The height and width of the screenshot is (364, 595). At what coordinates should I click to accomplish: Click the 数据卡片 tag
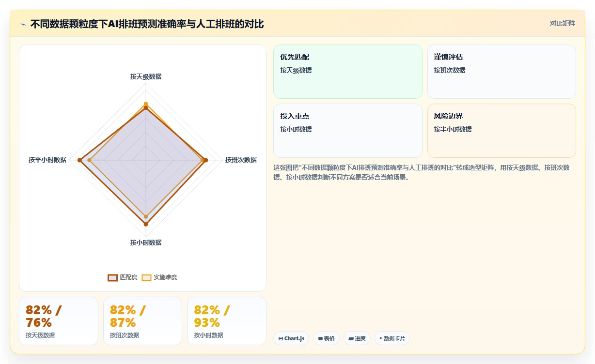pyautogui.click(x=392, y=338)
